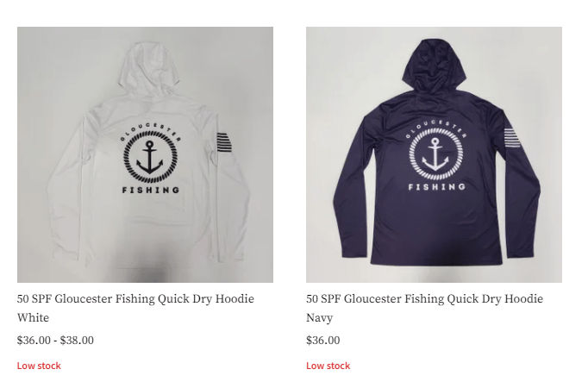The image size is (588, 388).
Task: Click Low stock label under navy hoodie
Action: point(328,366)
